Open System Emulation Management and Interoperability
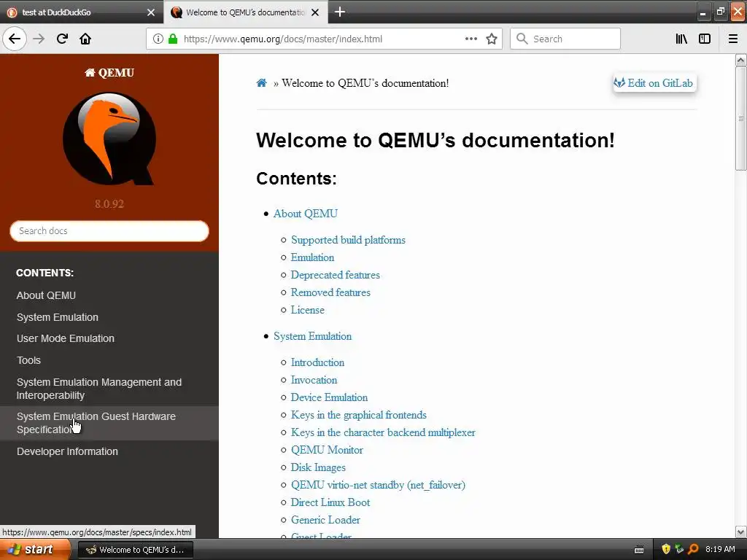This screenshot has height=560, width=747. pyautogui.click(x=99, y=389)
